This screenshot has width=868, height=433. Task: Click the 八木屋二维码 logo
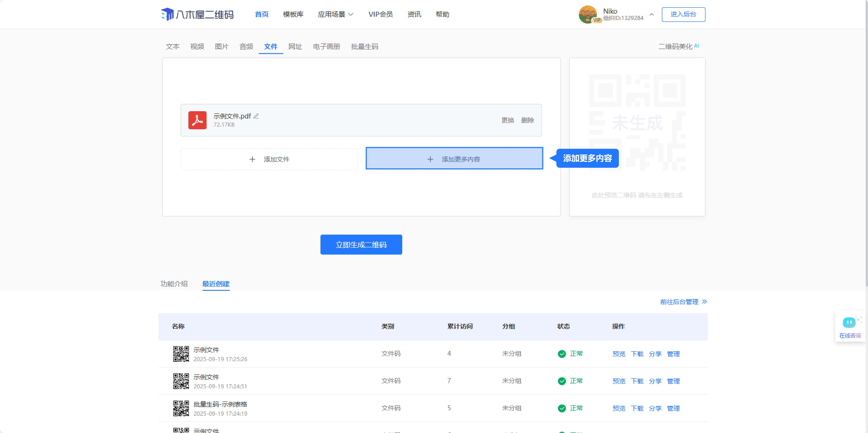point(197,14)
